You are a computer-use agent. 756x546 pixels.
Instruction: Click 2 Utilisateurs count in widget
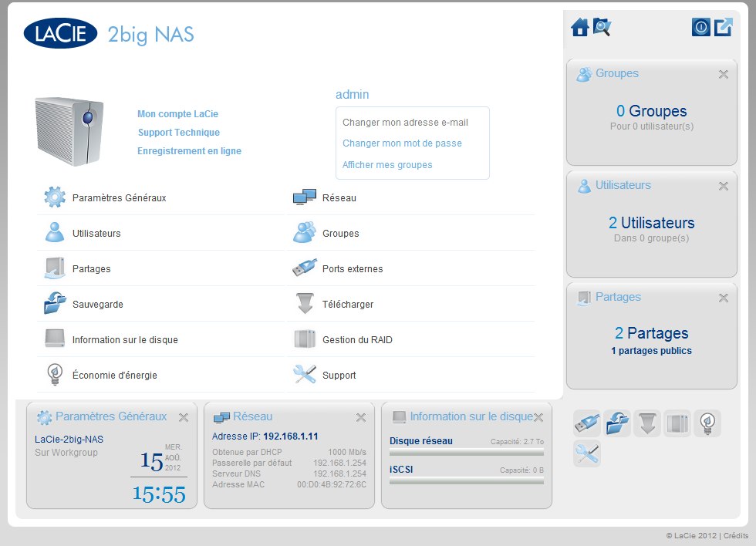coord(651,223)
